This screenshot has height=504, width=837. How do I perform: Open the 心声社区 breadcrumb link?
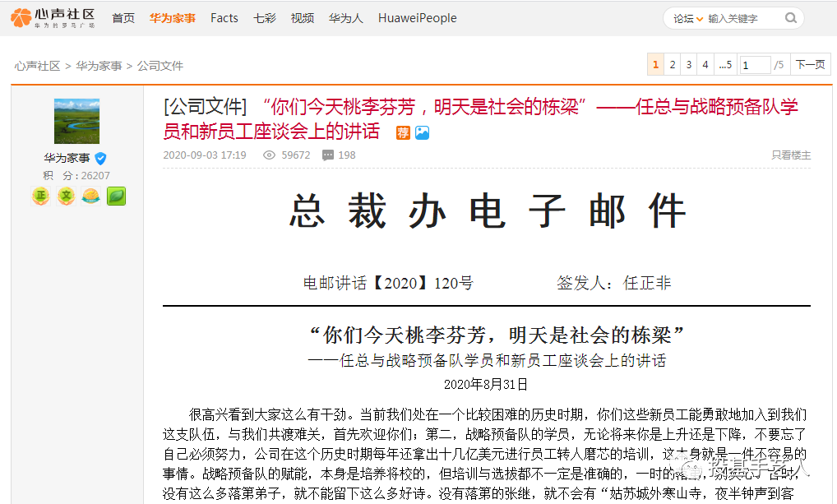37,66
